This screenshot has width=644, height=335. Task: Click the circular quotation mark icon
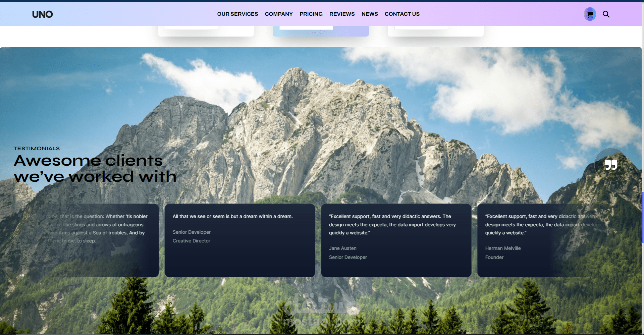point(611,165)
